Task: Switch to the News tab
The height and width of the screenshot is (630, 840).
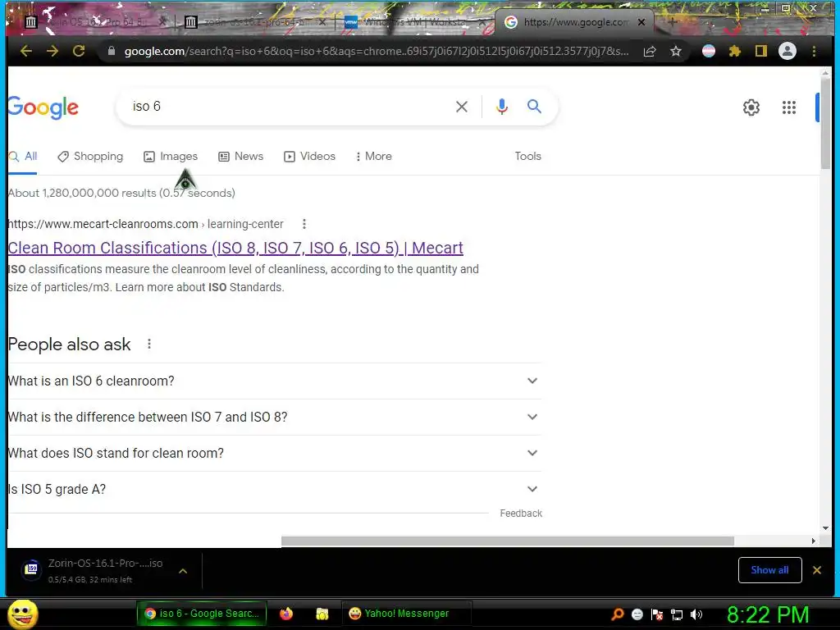Action: (x=241, y=156)
